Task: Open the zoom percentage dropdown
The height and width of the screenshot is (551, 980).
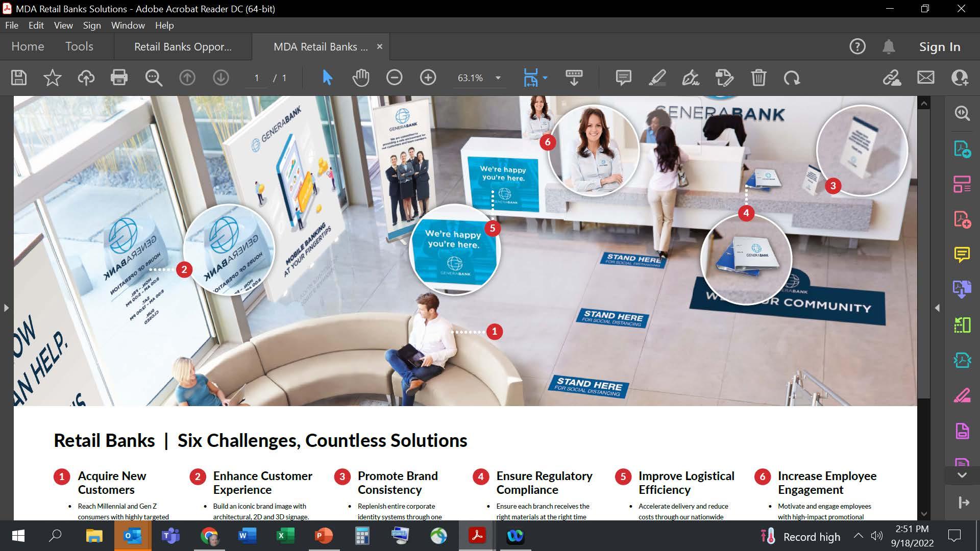Action: click(498, 78)
